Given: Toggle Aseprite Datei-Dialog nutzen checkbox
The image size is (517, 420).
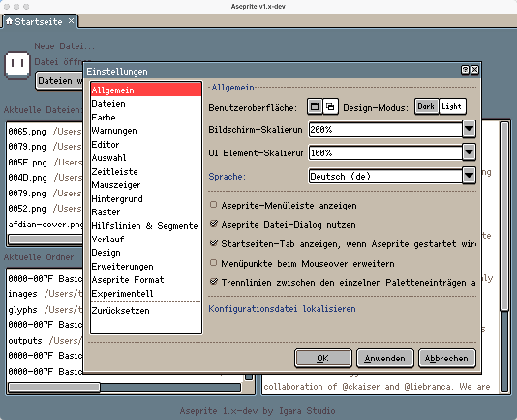Looking at the screenshot, I should pos(213,224).
